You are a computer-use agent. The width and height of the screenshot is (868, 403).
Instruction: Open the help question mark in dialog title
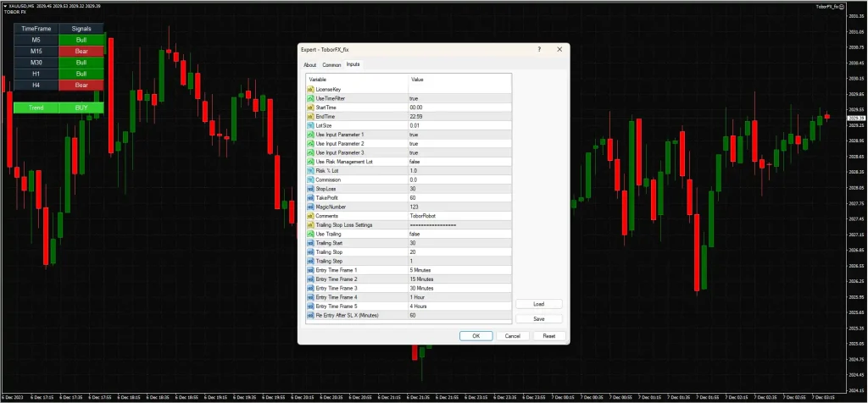pos(539,49)
